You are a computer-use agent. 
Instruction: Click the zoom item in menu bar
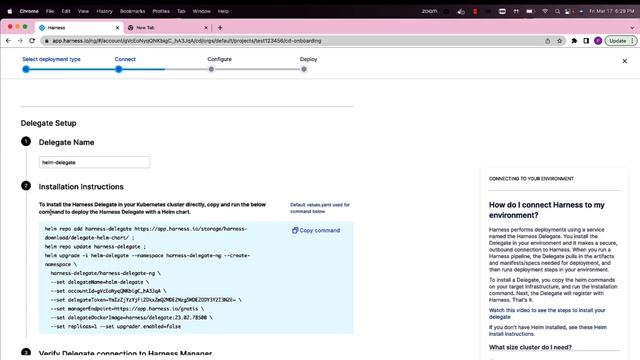[429, 11]
